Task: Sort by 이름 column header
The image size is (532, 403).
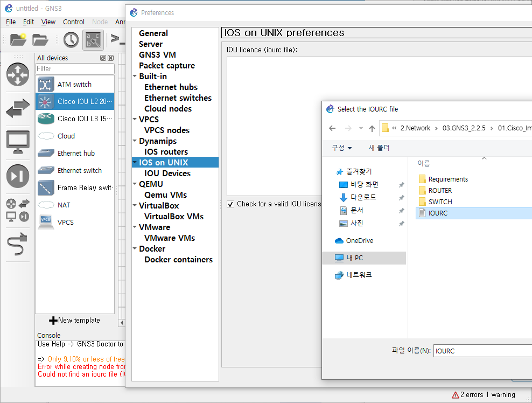Action: 424,163
